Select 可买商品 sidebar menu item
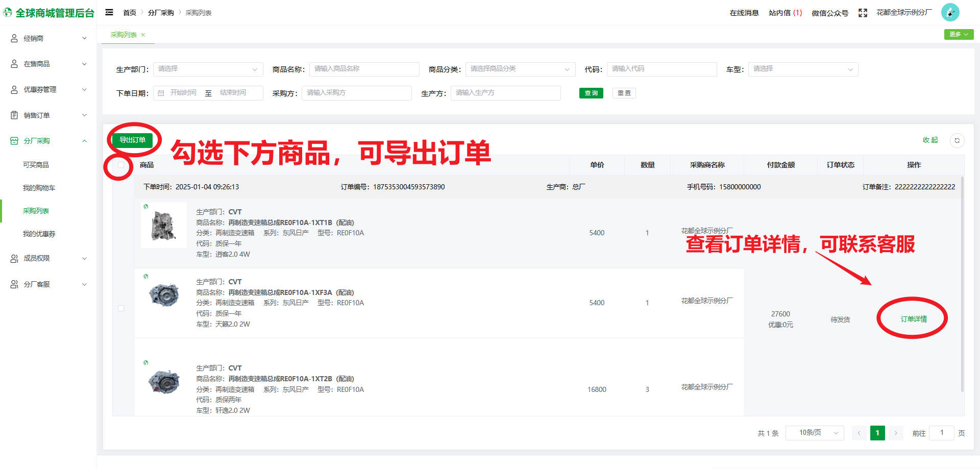 pos(36,165)
